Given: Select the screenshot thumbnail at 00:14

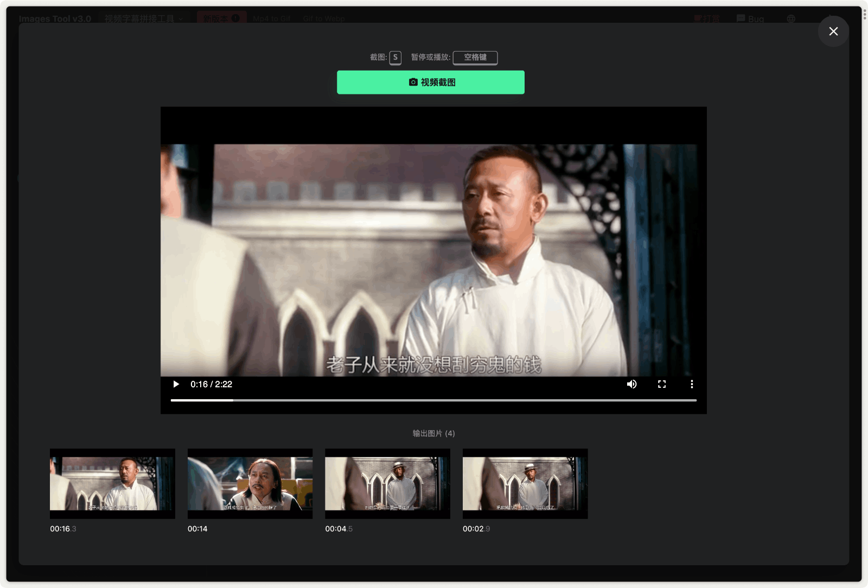Looking at the screenshot, I should tap(250, 483).
